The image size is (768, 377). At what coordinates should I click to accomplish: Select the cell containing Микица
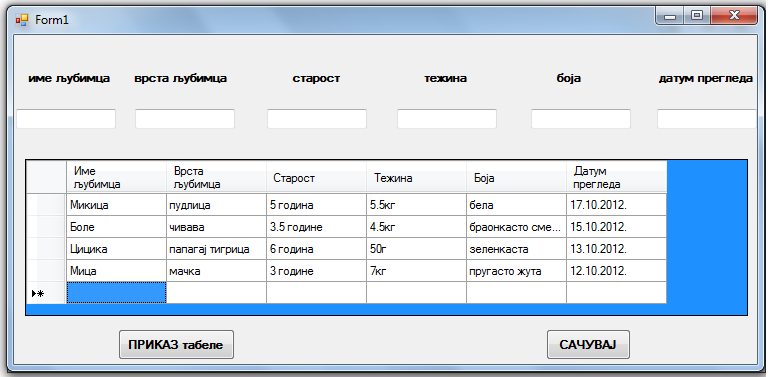tap(116, 205)
